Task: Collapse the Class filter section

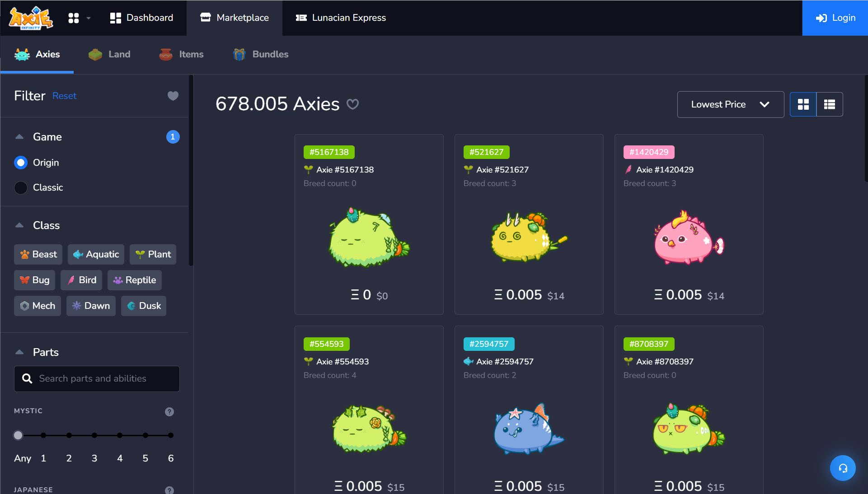Action: [x=19, y=225]
